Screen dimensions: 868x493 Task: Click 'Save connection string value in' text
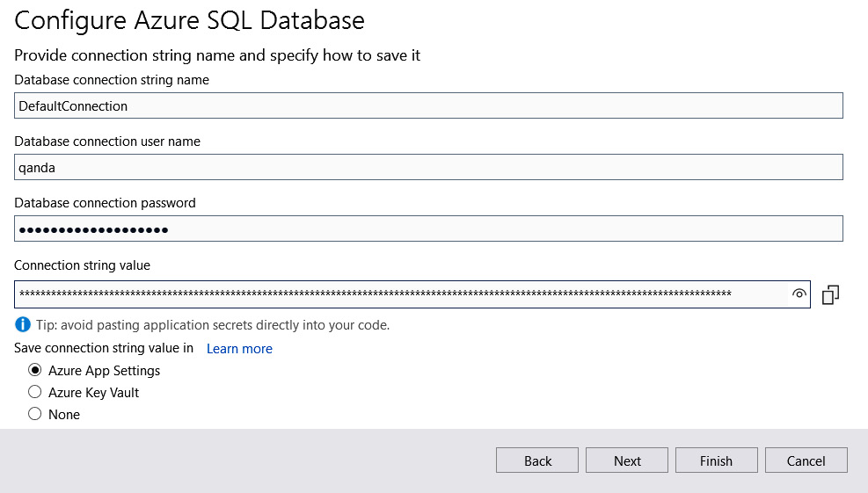pyautogui.click(x=104, y=348)
